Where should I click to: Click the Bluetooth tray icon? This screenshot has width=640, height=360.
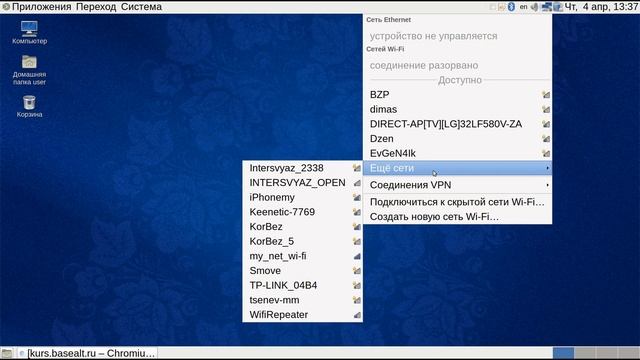511,7
